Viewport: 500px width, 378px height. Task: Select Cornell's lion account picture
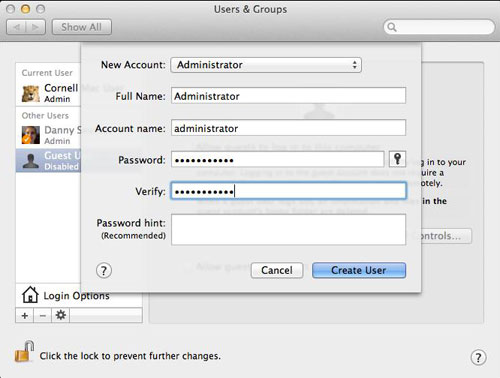coord(31,93)
